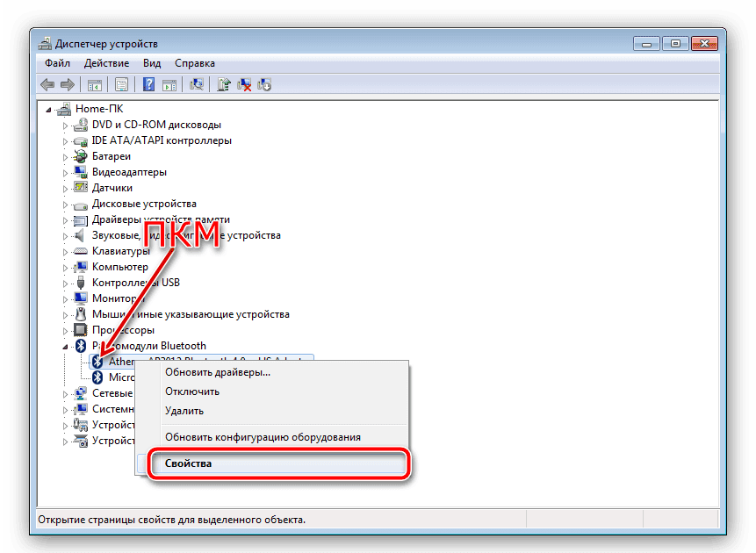Viewport: 756px width, 553px height.
Task: Click the update driver software toolbar icon
Action: [224, 85]
